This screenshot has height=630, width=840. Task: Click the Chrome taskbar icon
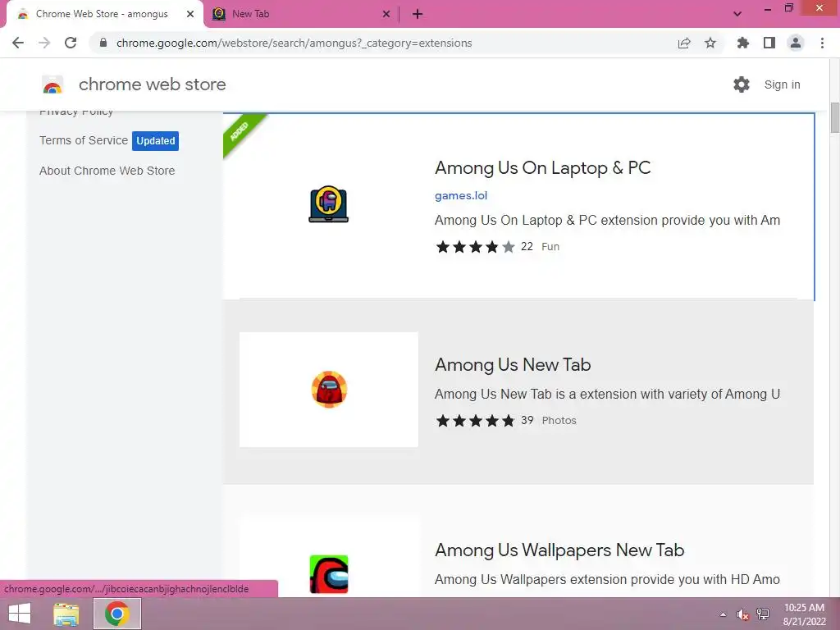click(117, 614)
